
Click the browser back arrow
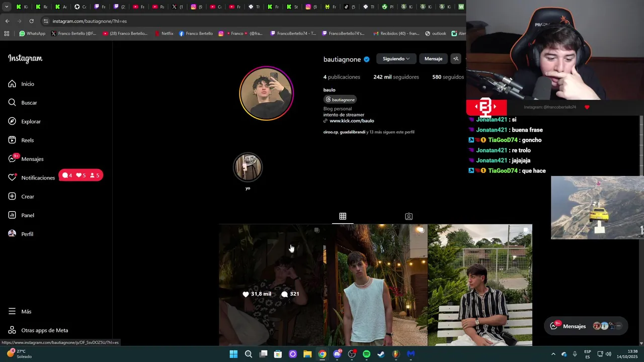coord(7,21)
